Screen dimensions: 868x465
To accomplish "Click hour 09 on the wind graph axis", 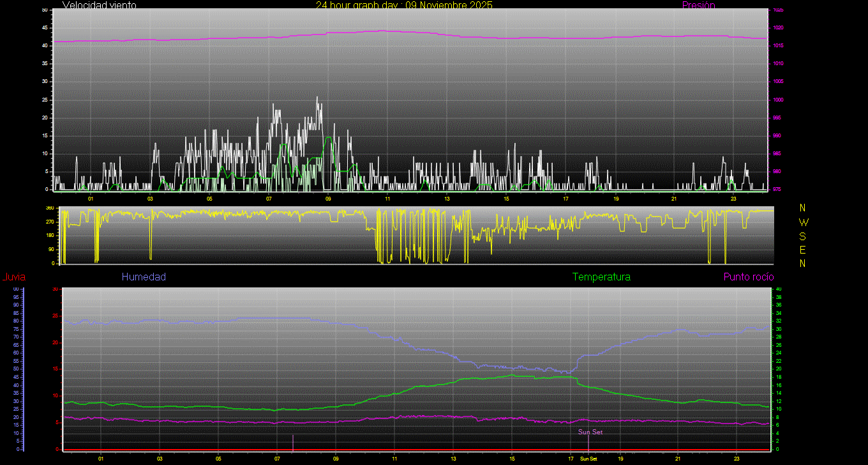I will pos(328,199).
